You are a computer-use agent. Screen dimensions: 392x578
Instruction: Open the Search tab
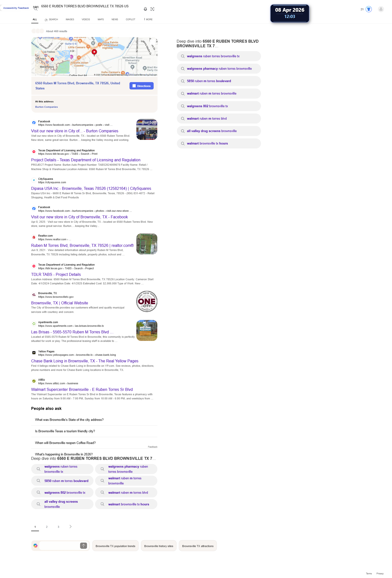(51, 19)
